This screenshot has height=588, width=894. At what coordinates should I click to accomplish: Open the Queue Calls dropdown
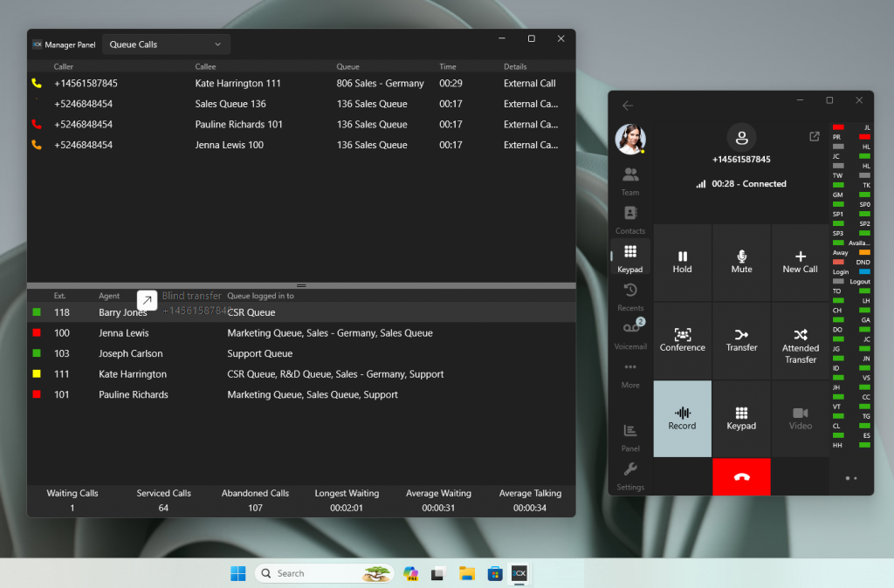(x=166, y=44)
